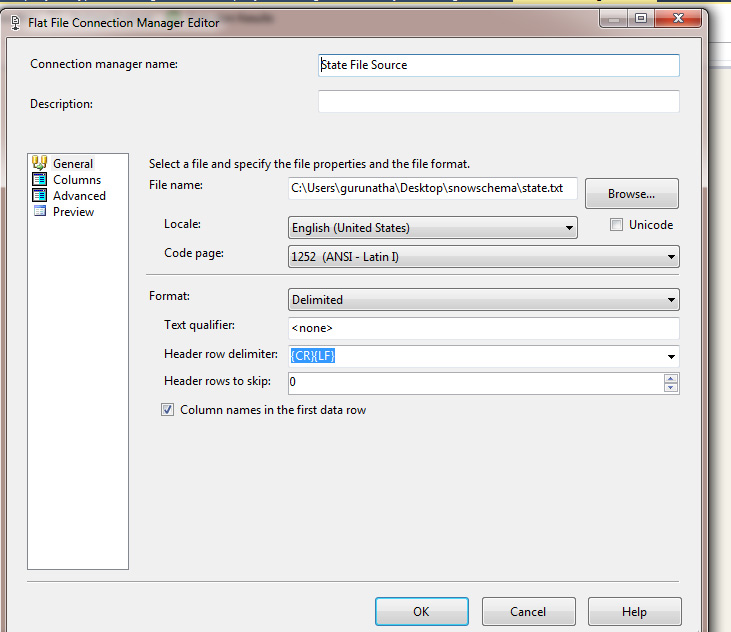731x632 pixels.
Task: Open the Format dropdown list
Action: 483,299
